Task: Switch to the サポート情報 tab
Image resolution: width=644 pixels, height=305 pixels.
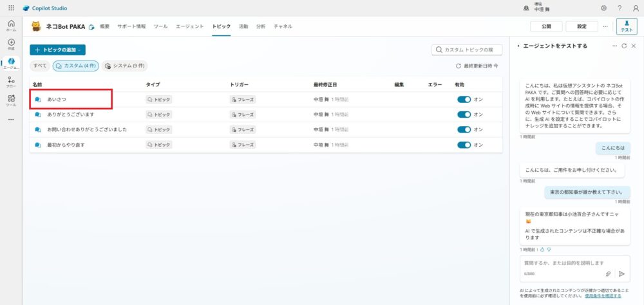Action: click(131, 26)
